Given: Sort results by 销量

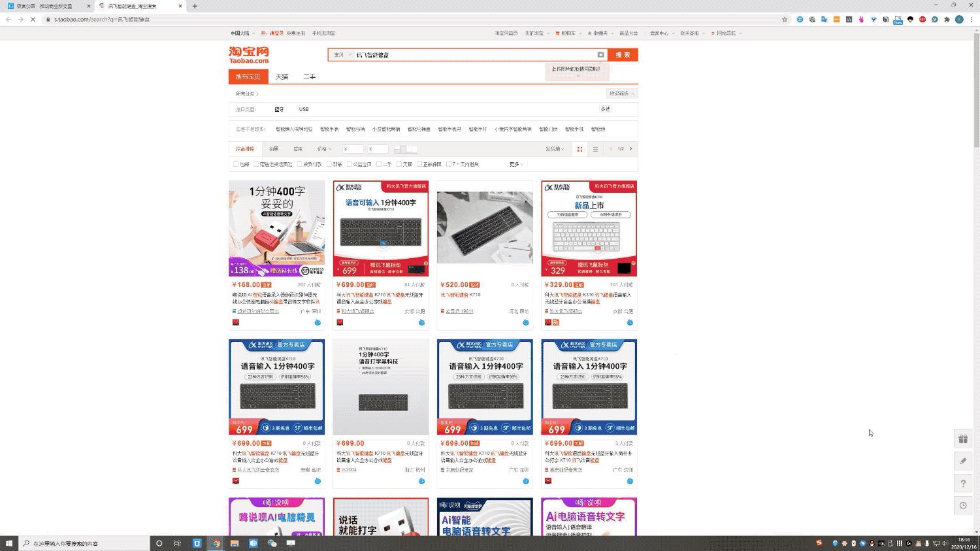Looking at the screenshot, I should tap(274, 149).
